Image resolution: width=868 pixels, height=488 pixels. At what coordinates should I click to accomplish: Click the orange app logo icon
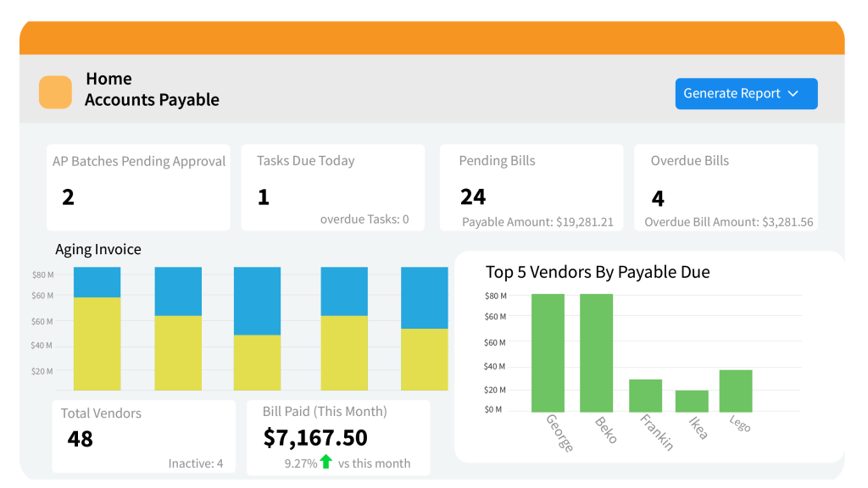pos(55,91)
